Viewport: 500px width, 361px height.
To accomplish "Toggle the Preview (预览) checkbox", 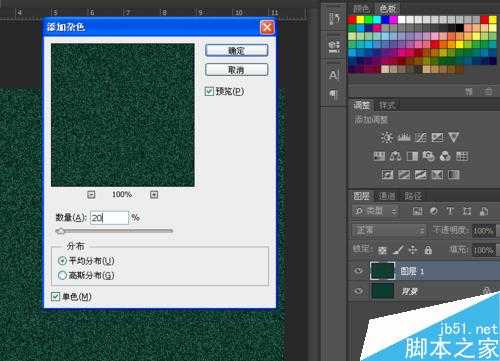I will (x=209, y=91).
